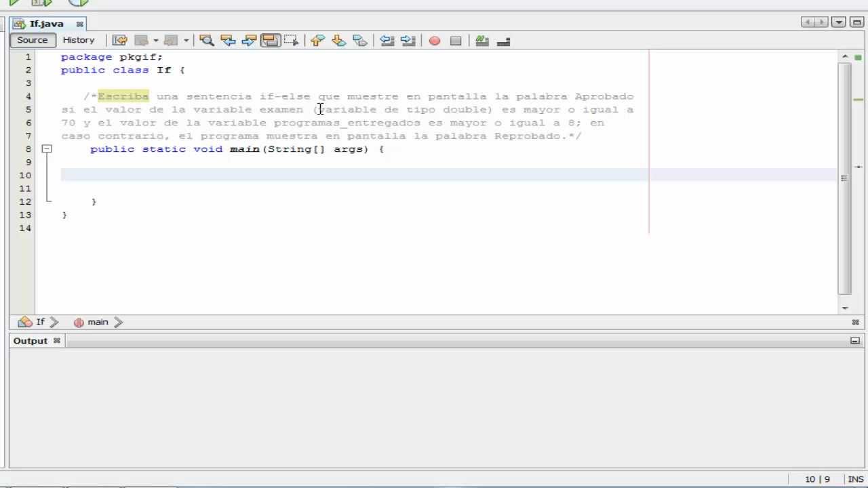Close the Output tab

coord(57,341)
